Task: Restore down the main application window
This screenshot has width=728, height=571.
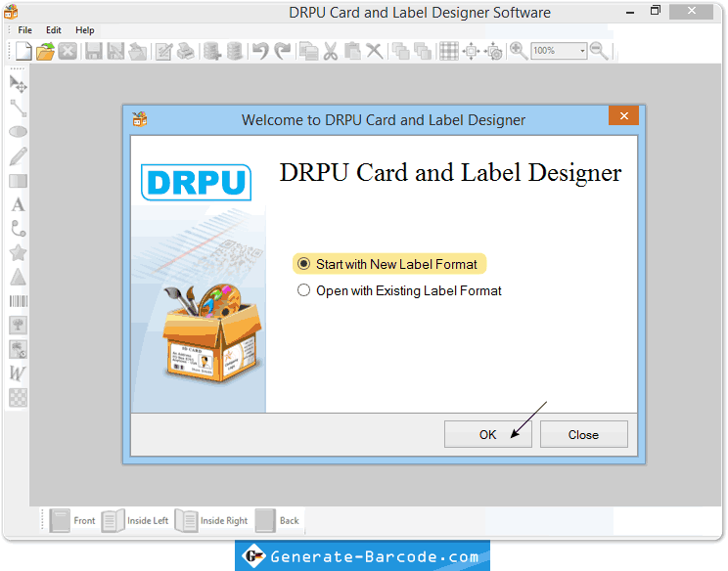Action: point(656,11)
